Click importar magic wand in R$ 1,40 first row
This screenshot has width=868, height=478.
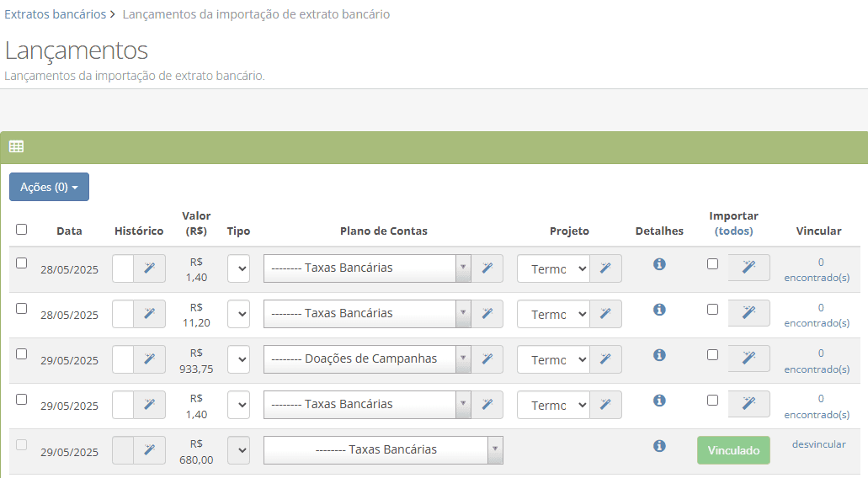[748, 268]
